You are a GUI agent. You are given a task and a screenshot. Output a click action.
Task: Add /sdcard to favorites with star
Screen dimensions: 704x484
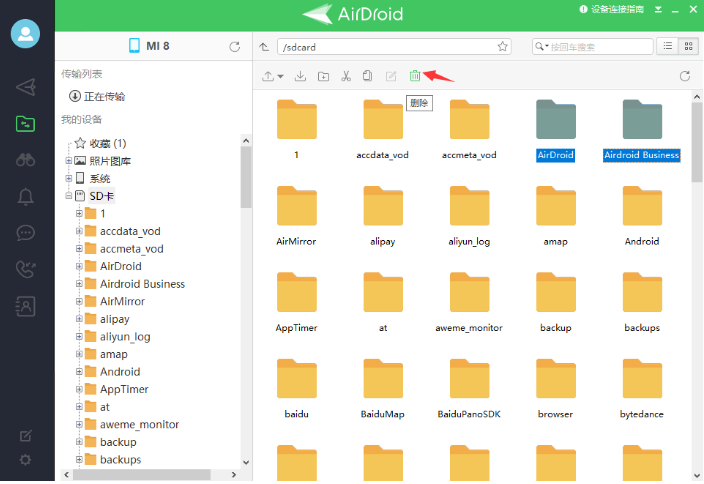coord(502,46)
